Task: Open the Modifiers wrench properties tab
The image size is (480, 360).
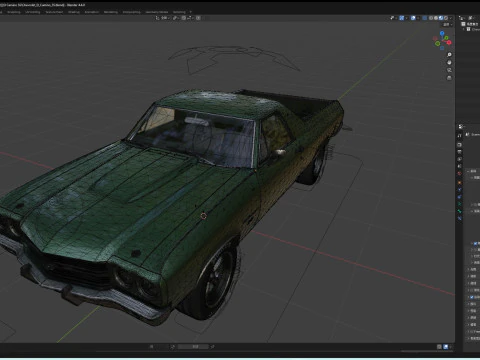Action: click(459, 190)
